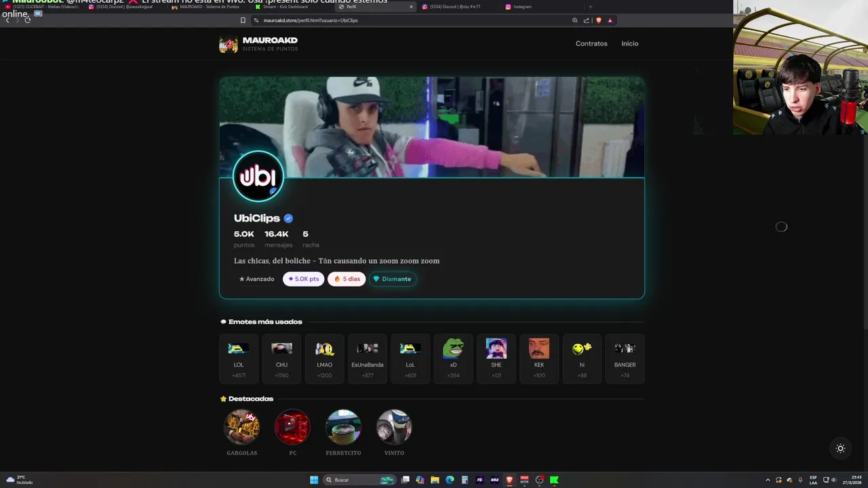Click the Brave Rewards triangle icon

tap(610, 20)
